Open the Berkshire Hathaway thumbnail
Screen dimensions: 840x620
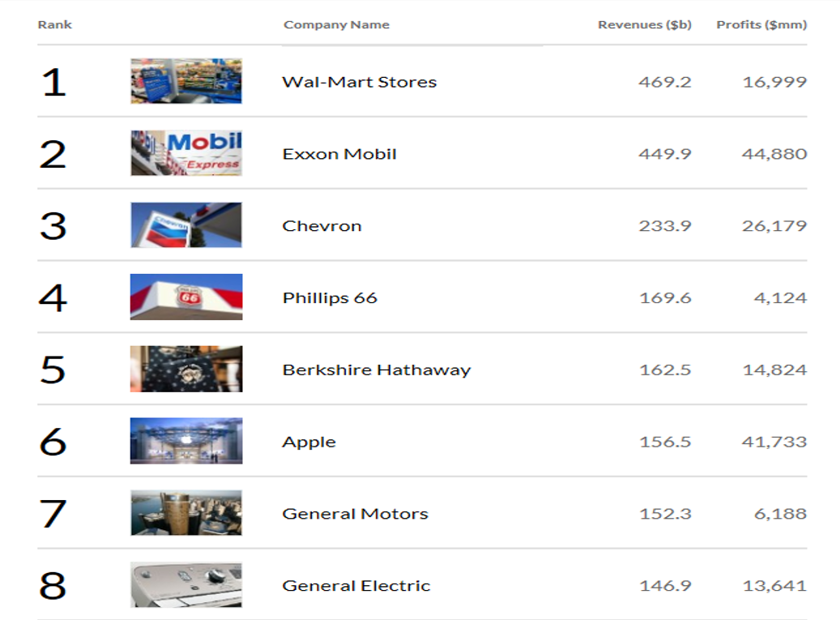tap(185, 370)
